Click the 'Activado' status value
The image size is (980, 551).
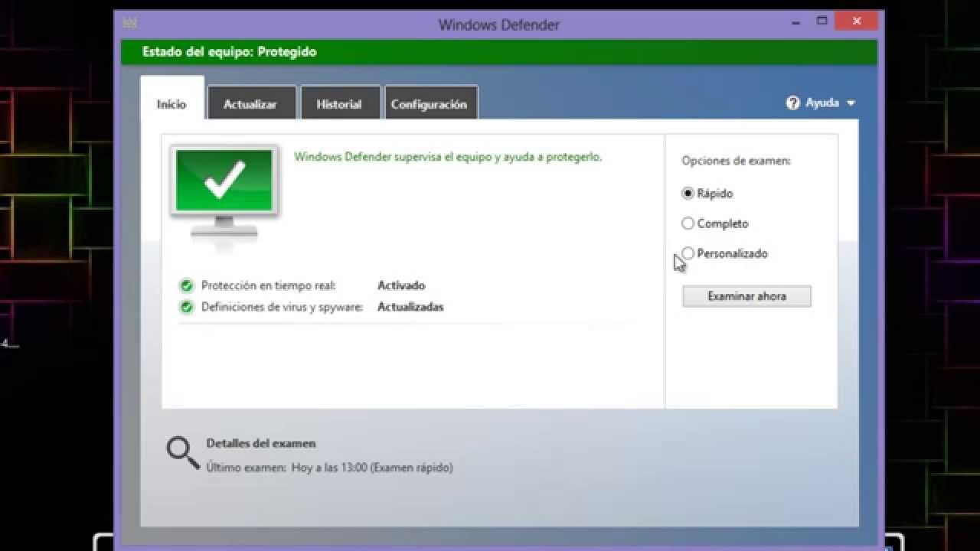(401, 285)
